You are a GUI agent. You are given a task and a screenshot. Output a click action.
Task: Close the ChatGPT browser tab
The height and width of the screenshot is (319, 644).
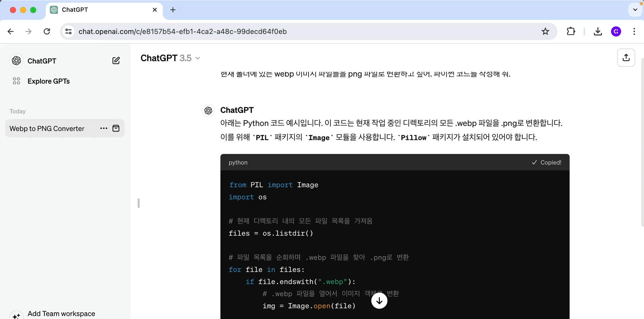[x=155, y=10]
